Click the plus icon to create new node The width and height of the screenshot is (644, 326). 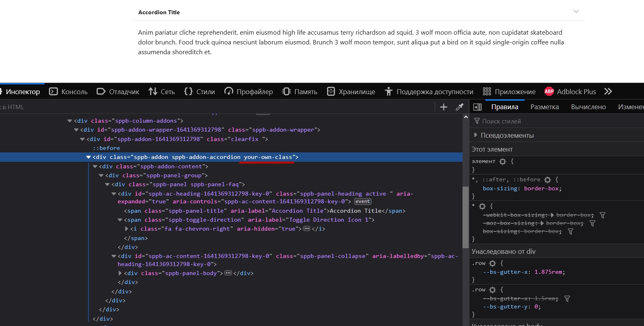pos(444,107)
